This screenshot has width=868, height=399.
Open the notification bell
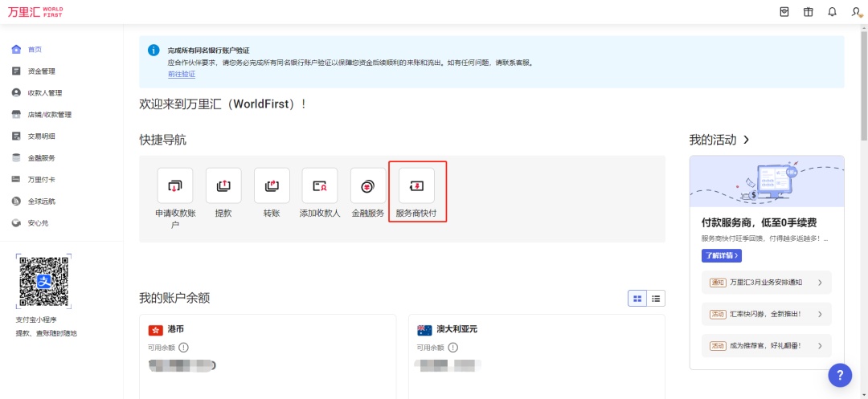pos(832,12)
